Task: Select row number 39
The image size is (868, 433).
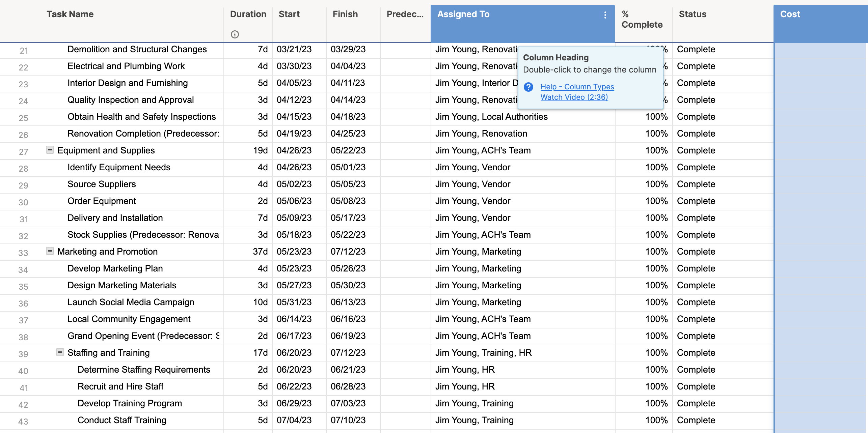Action: (x=23, y=354)
